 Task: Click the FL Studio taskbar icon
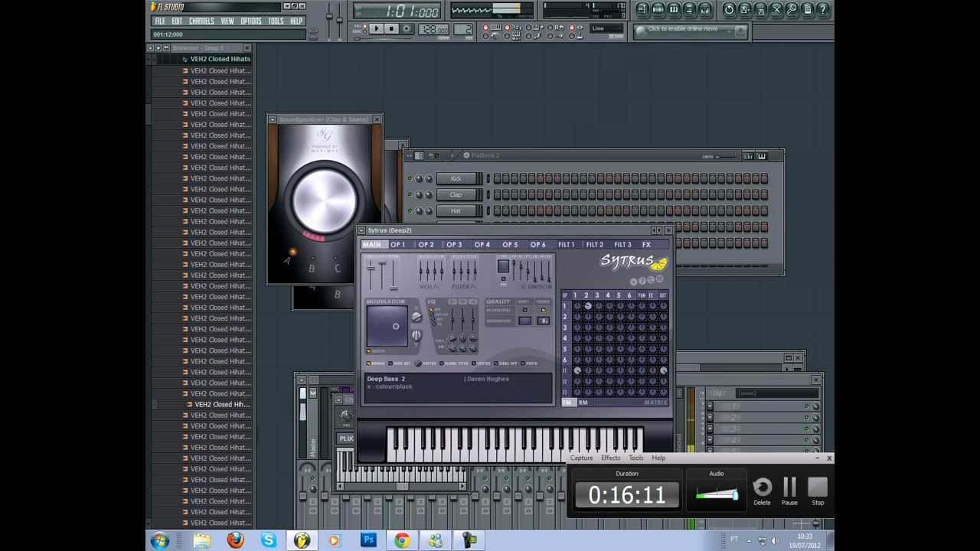(302, 540)
